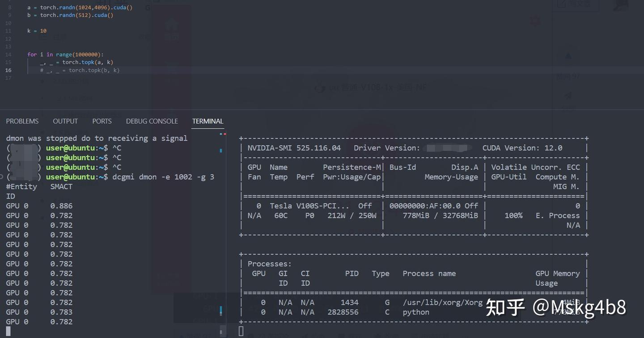Open the OUTPUT panel tab

pos(65,121)
